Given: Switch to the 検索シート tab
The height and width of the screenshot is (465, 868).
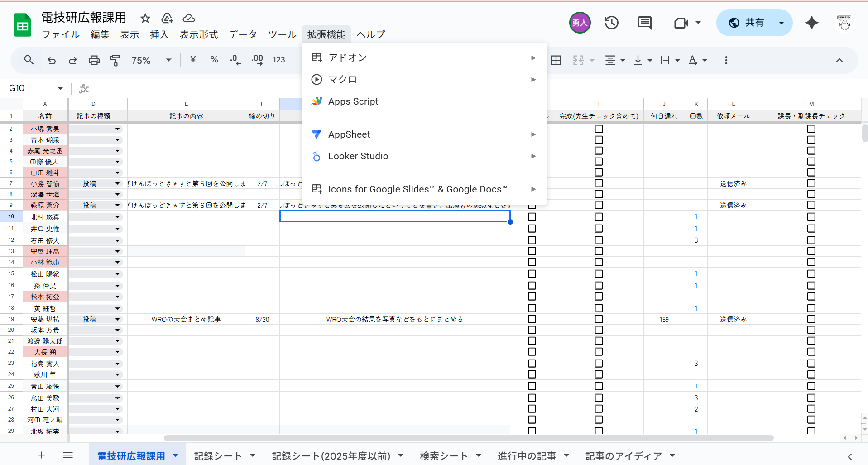Looking at the screenshot, I should click(x=444, y=456).
